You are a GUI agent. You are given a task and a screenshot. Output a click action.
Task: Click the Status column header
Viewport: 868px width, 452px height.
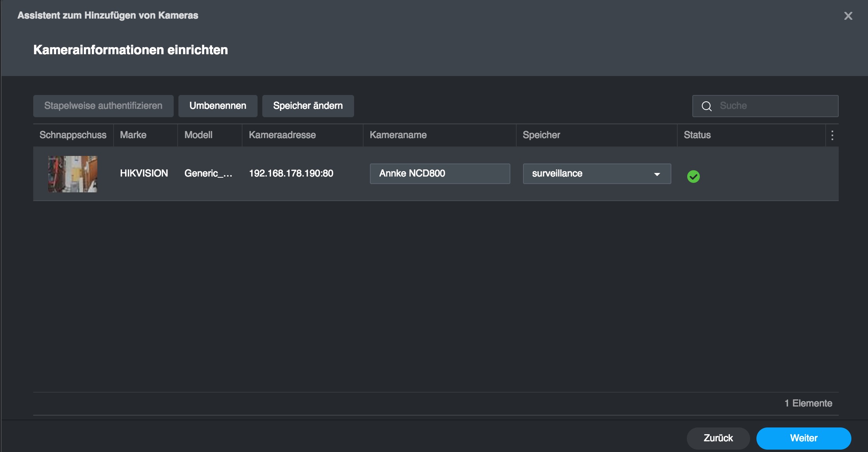pos(697,135)
